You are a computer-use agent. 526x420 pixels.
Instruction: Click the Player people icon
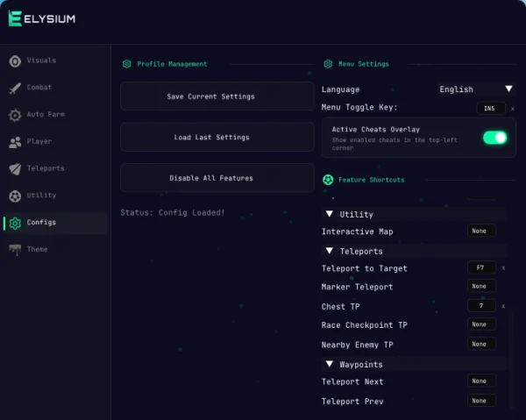[x=15, y=142]
